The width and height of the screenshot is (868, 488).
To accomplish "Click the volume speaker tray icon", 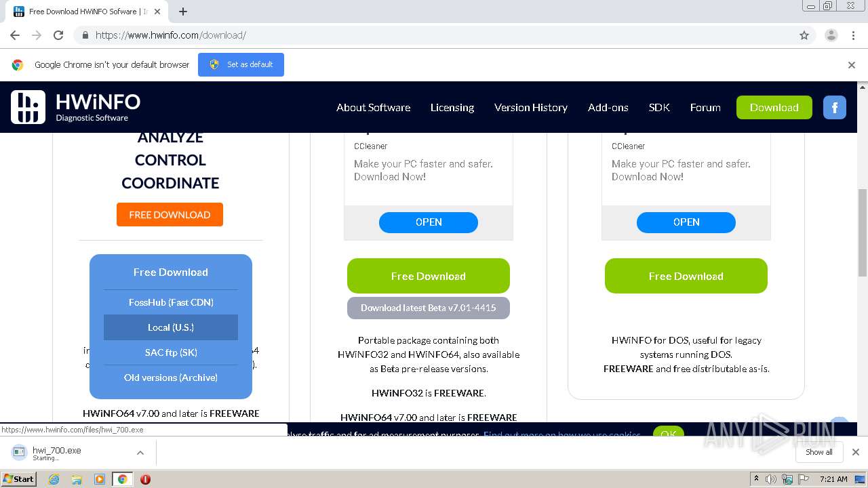I will [771, 479].
